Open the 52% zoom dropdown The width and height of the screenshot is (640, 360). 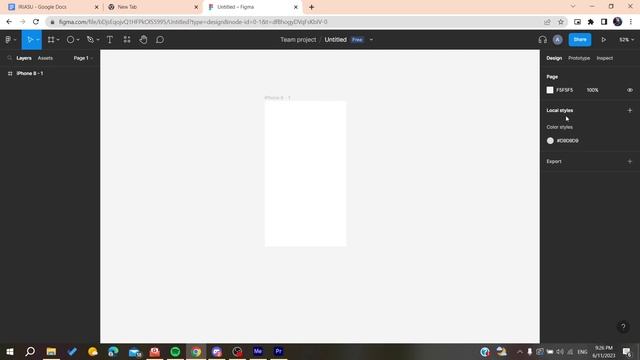[627, 40]
